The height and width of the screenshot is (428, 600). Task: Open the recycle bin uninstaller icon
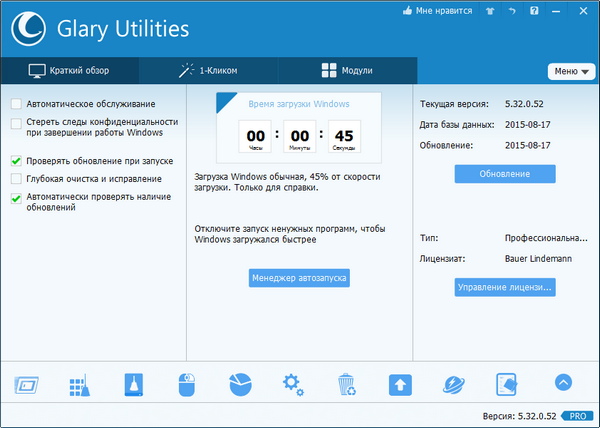coord(346,384)
